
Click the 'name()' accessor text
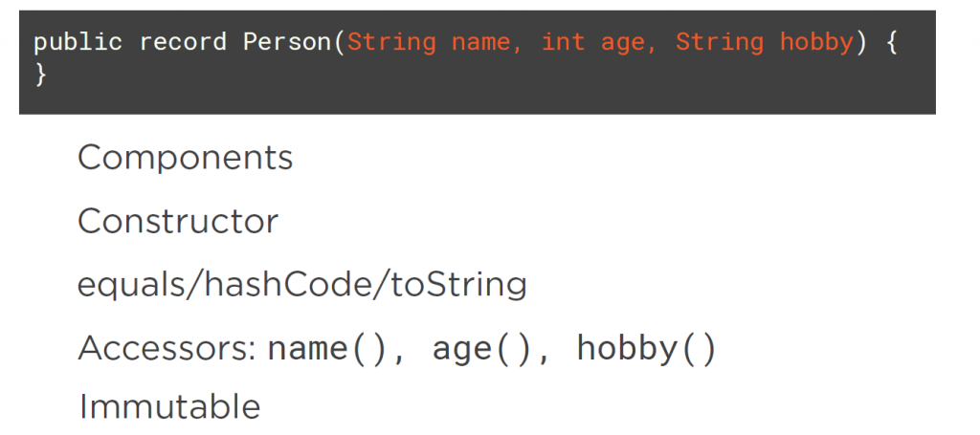(329, 348)
